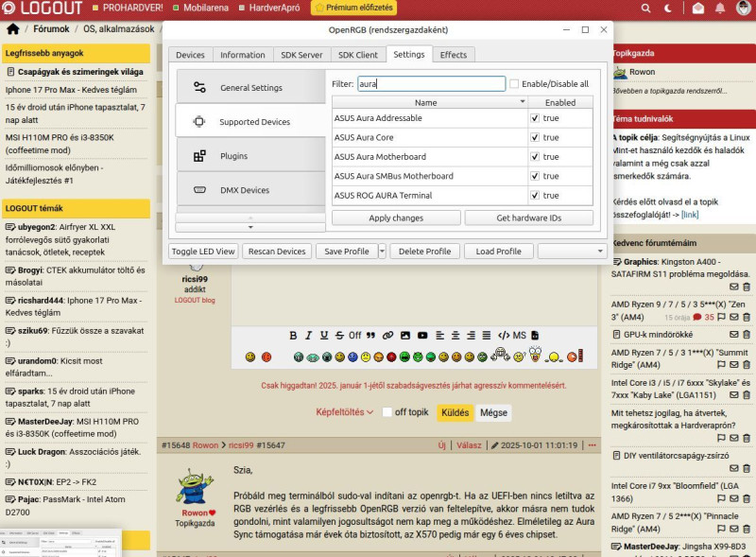Open Prémium előfizetés in the header
756x557 pixels.
[353, 8]
